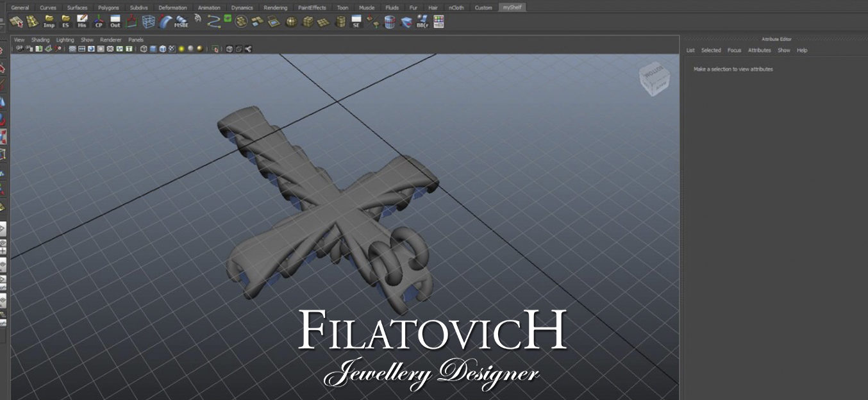Toggle the safe title overlay
868x400 pixels.
129,49
